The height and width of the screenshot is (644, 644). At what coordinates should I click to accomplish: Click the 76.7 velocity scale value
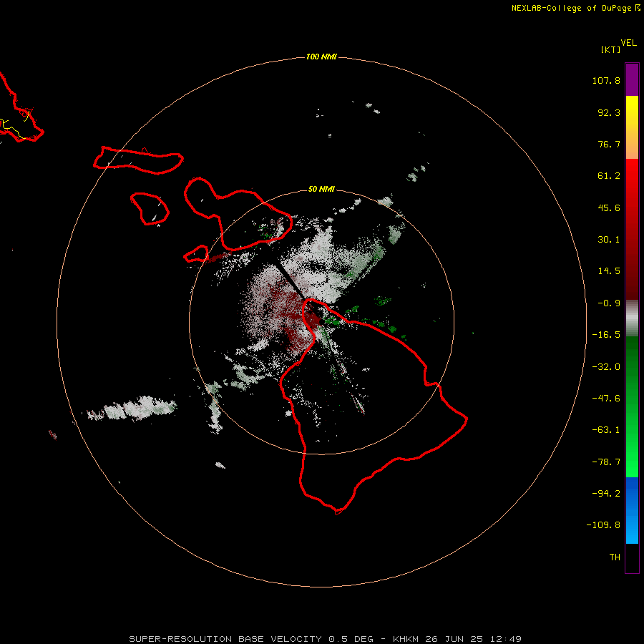pyautogui.click(x=609, y=144)
